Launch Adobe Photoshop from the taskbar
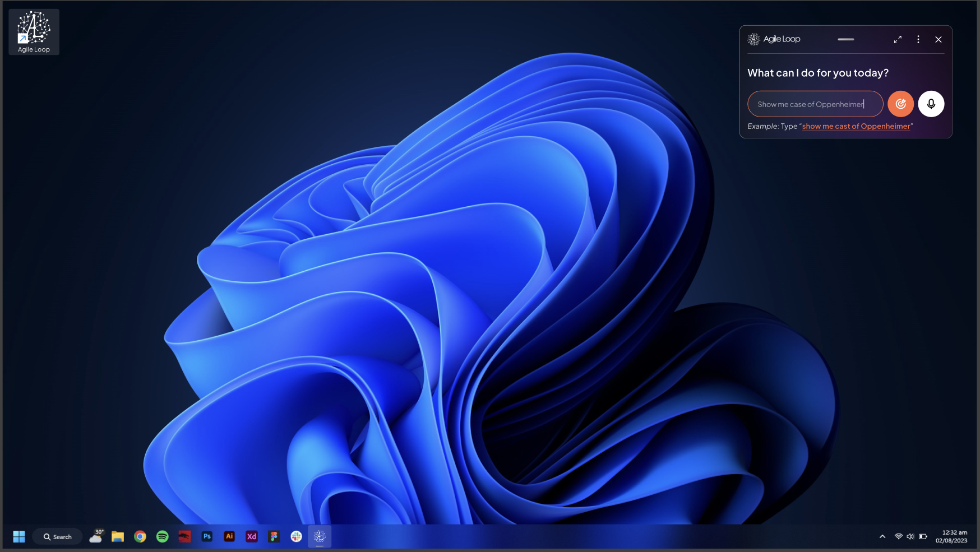Viewport: 980px width, 552px height. [207, 537]
